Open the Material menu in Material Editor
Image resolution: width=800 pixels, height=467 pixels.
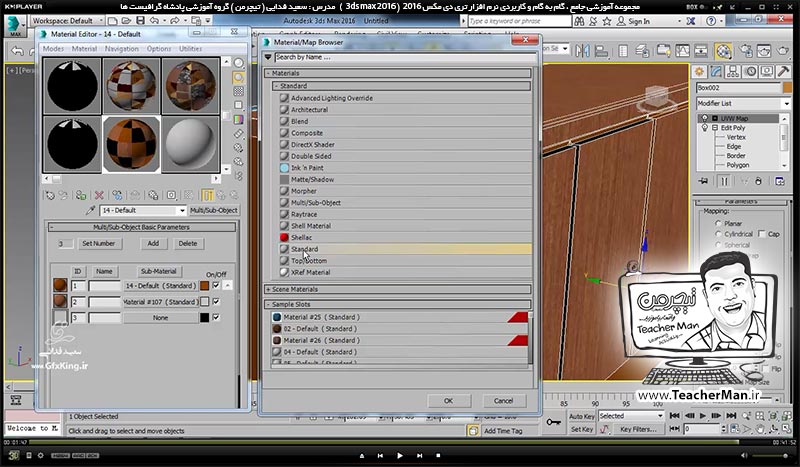coord(84,49)
